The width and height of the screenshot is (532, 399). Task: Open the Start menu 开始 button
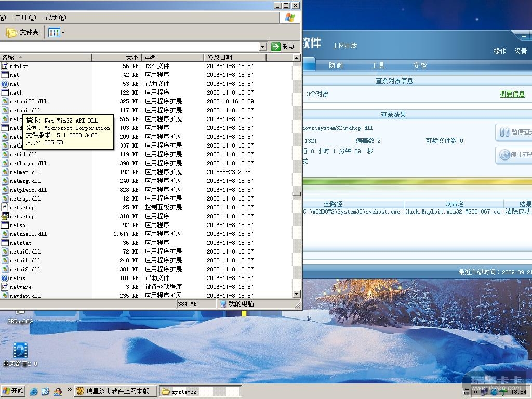coord(13,391)
